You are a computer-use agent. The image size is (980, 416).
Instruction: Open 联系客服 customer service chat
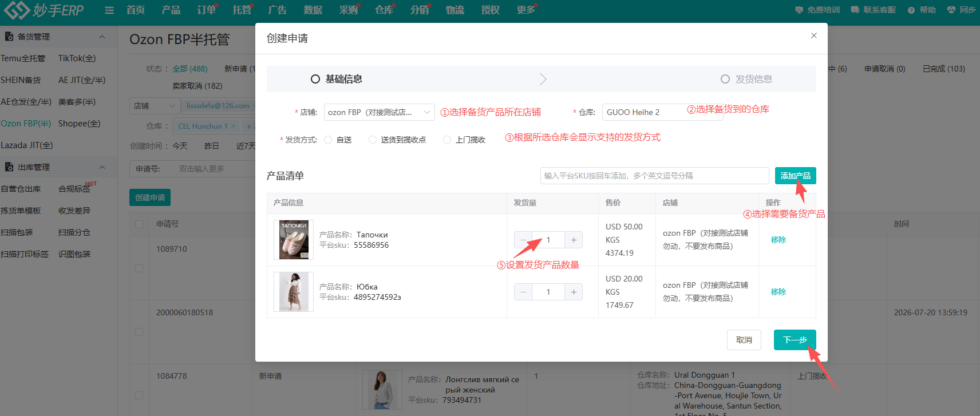pos(873,10)
